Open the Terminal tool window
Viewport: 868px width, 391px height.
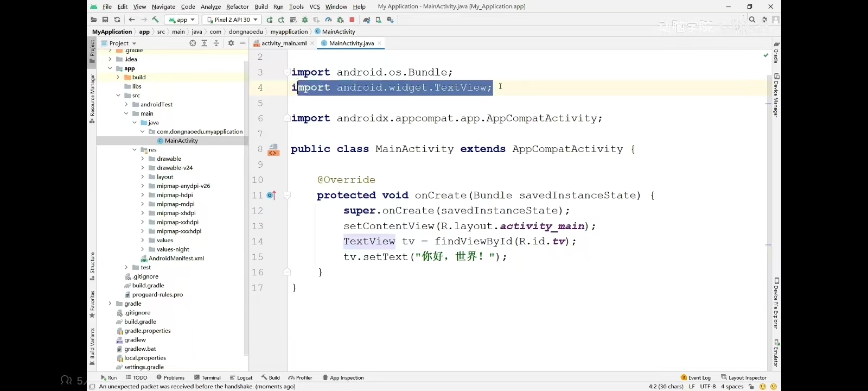[x=207, y=377]
